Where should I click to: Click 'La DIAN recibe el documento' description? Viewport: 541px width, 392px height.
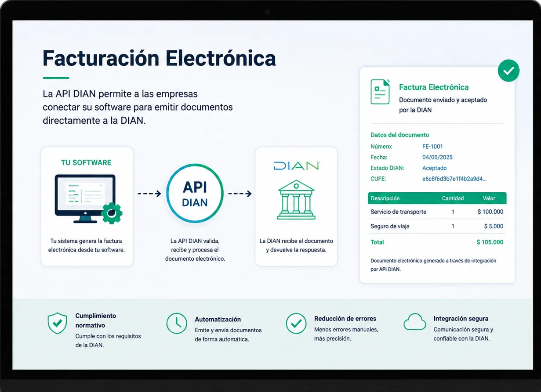coord(296,245)
